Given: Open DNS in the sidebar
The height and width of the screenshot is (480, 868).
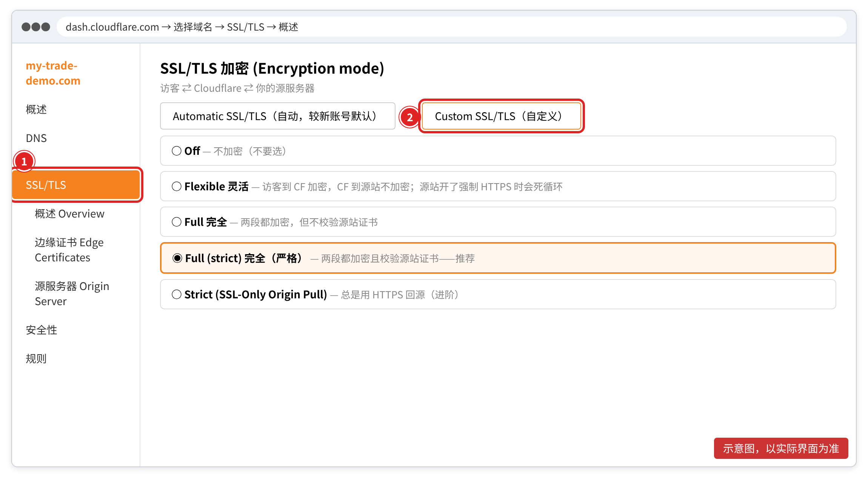Looking at the screenshot, I should tap(36, 138).
